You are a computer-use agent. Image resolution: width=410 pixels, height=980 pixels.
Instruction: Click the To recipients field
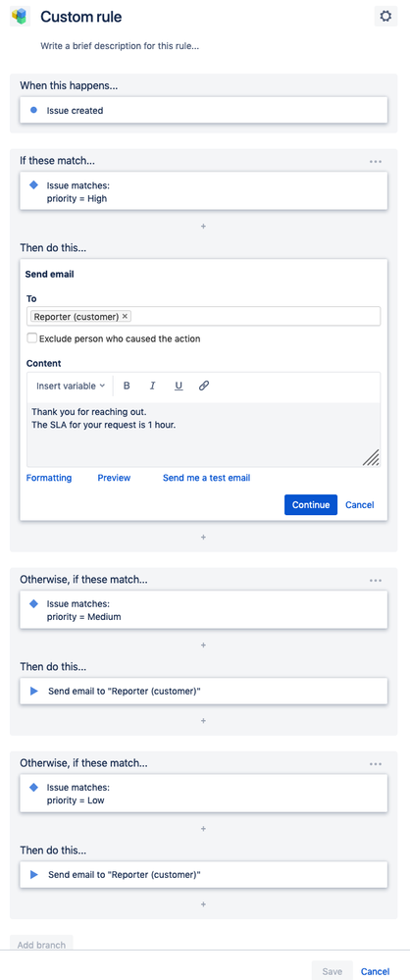click(203, 316)
